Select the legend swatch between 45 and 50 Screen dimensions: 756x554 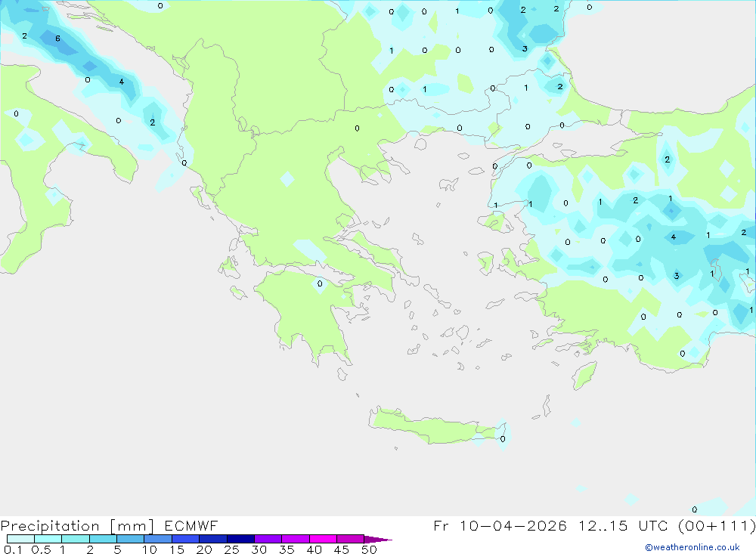351,539
